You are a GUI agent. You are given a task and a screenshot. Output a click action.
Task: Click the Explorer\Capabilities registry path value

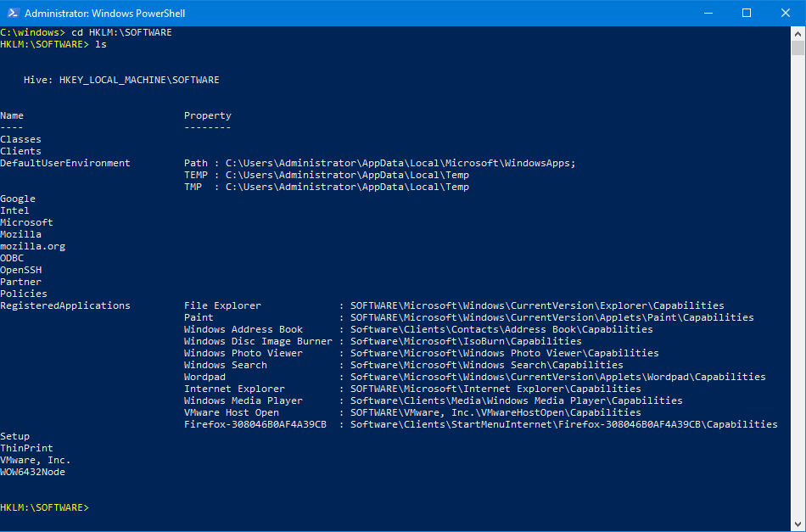pos(537,305)
